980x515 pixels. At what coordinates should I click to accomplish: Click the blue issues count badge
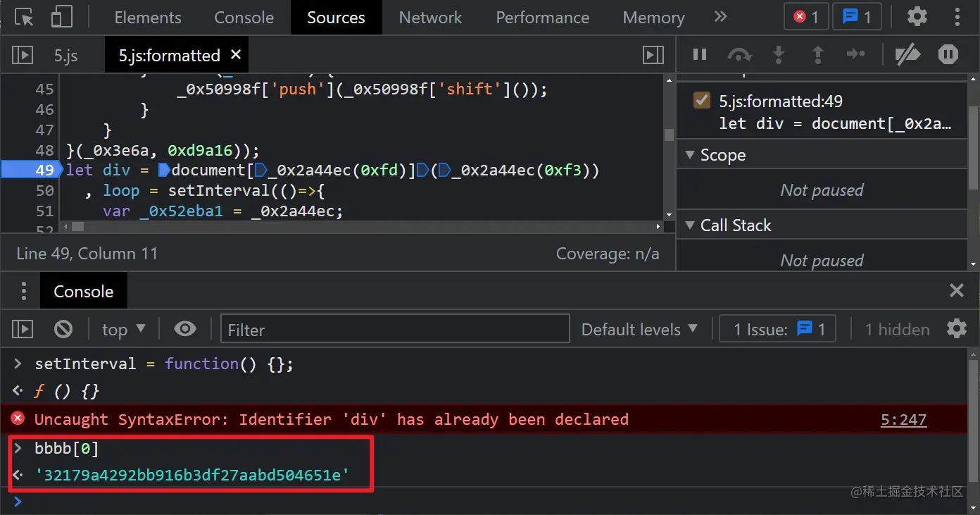pos(857,17)
